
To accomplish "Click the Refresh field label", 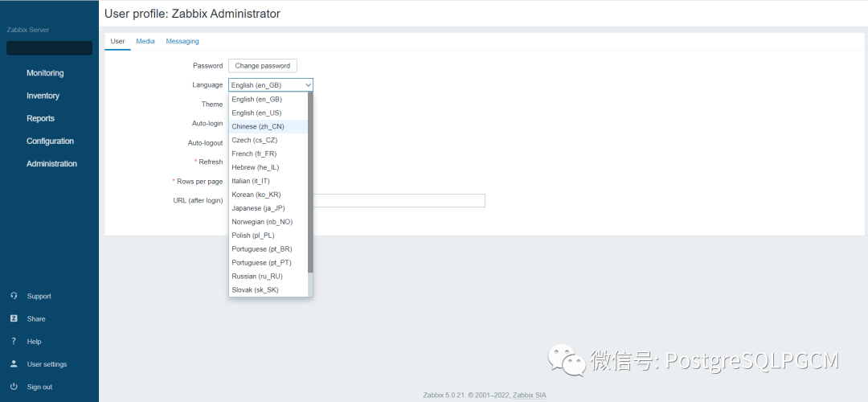I will pyautogui.click(x=211, y=162).
